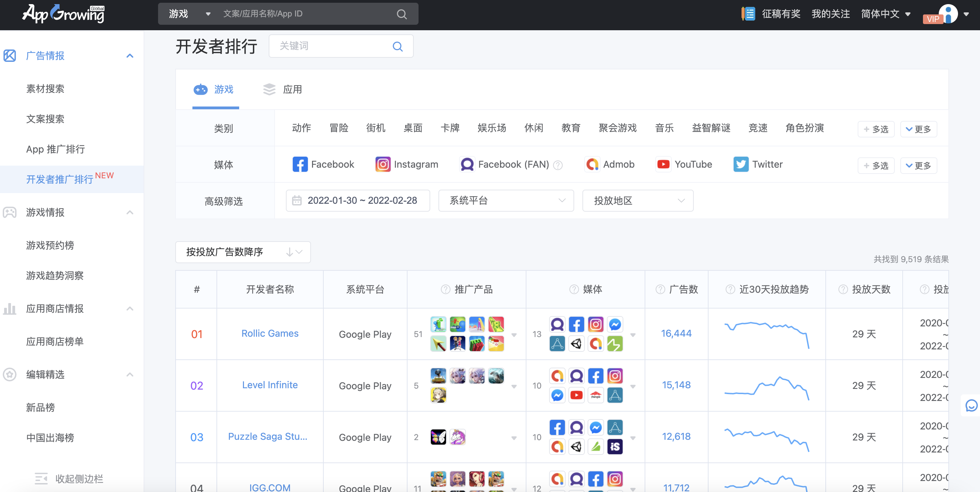The height and width of the screenshot is (492, 980).
Task: Click the help icon next to 广告数 header
Action: [x=660, y=290]
